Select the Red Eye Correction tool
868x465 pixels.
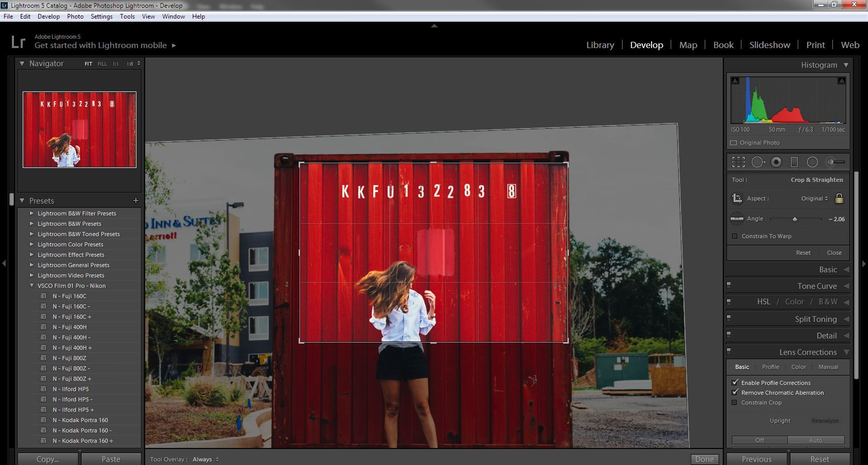[x=776, y=162]
